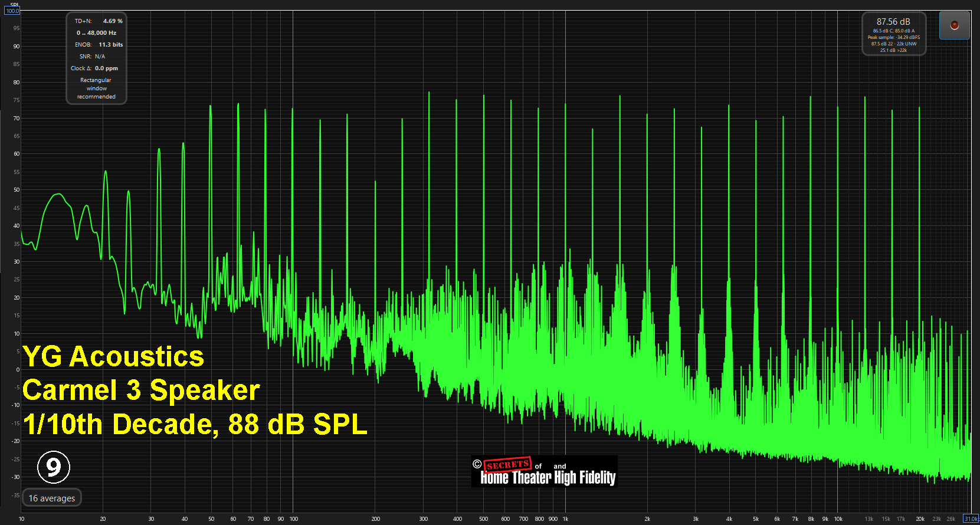Click the SNR: N/A readout
980x525 pixels.
(92, 57)
